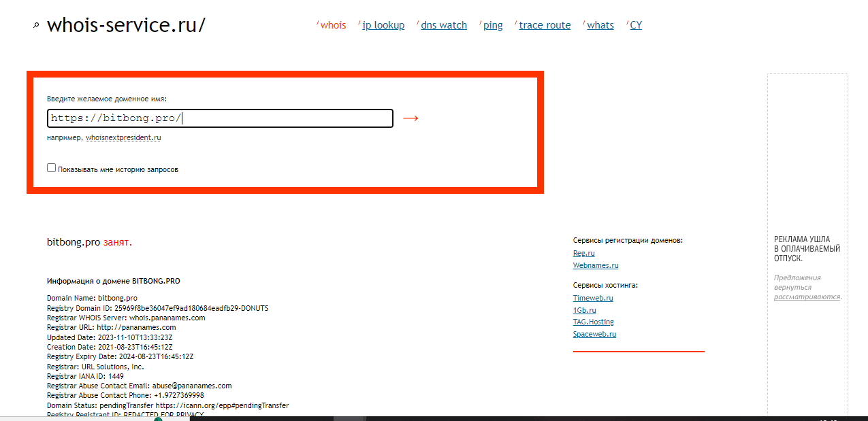Open the whois tab
Image resolution: width=868 pixels, height=421 pixels.
click(x=333, y=25)
